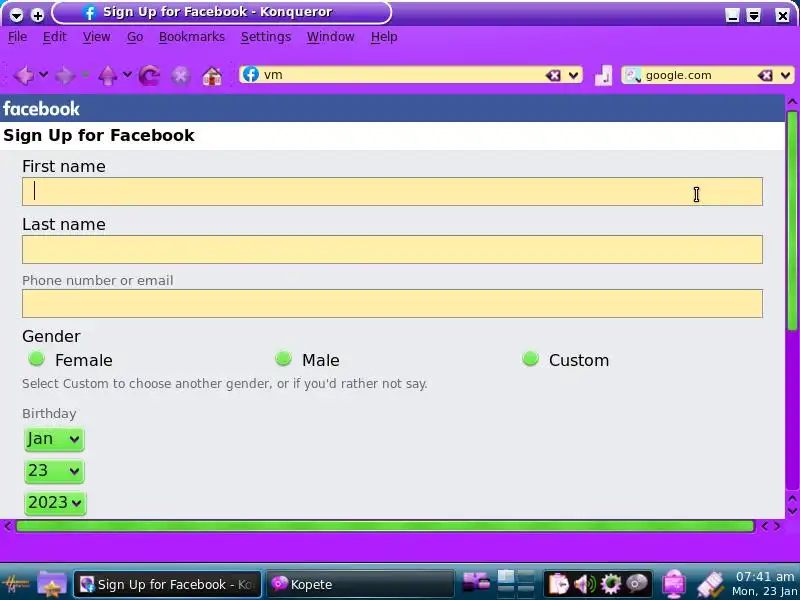The image size is (800, 600).
Task: Open the application launcher menu on the taskbar
Action: pyautogui.click(x=16, y=584)
